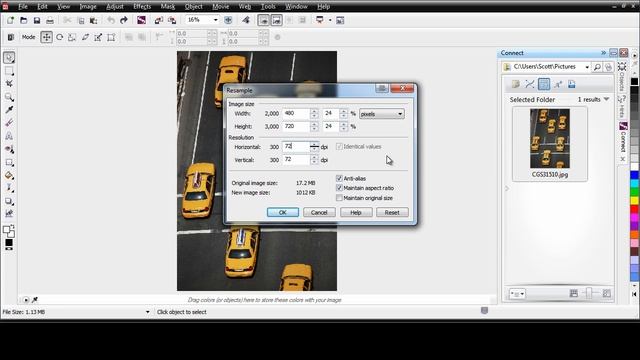Open the application launcher dropdown arrow

tap(330, 20)
